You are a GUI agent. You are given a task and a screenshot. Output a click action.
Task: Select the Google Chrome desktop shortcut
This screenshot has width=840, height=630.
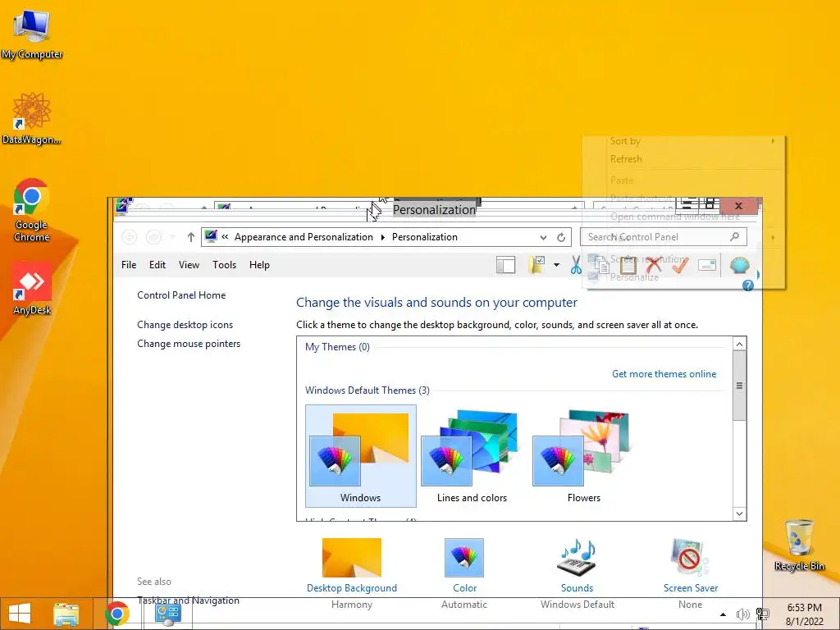click(32, 210)
